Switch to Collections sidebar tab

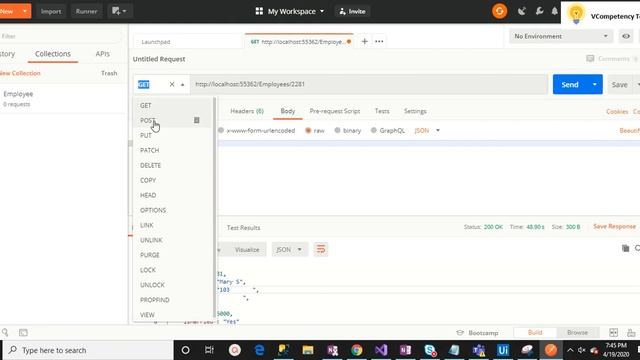coord(53,54)
